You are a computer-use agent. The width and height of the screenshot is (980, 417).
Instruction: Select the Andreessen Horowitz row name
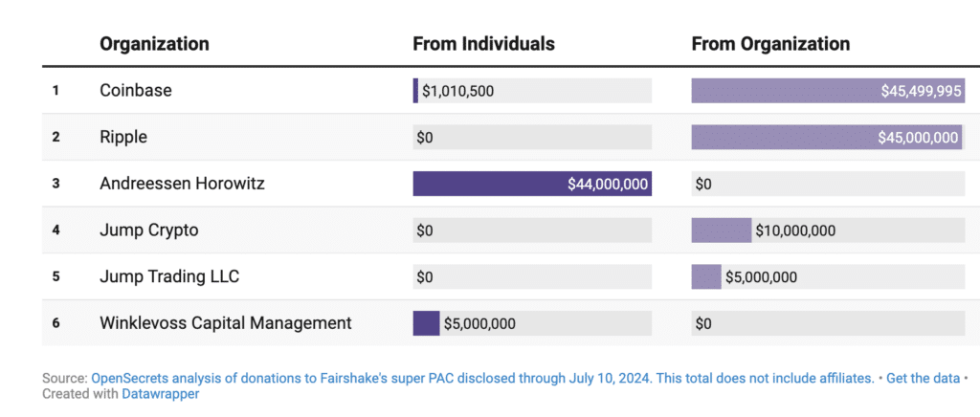click(x=182, y=184)
